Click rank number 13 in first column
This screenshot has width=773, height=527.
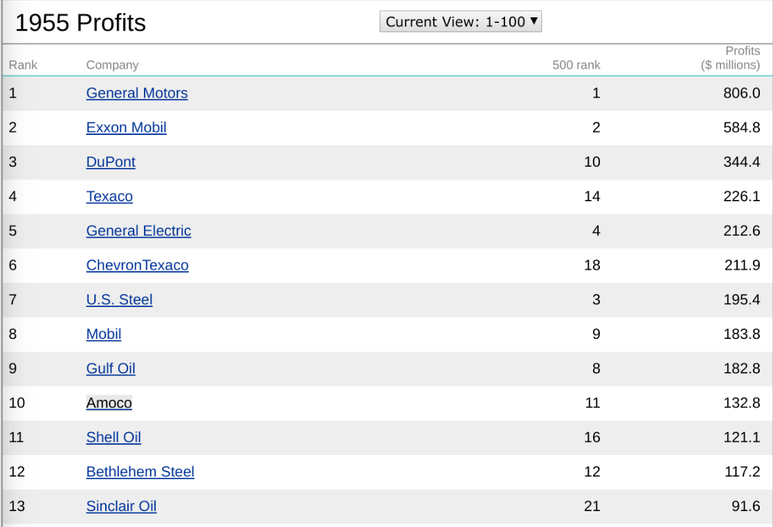click(17, 506)
